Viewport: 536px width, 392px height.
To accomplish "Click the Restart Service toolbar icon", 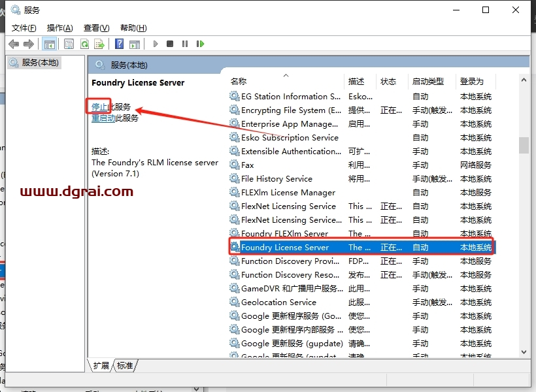I will [200, 44].
